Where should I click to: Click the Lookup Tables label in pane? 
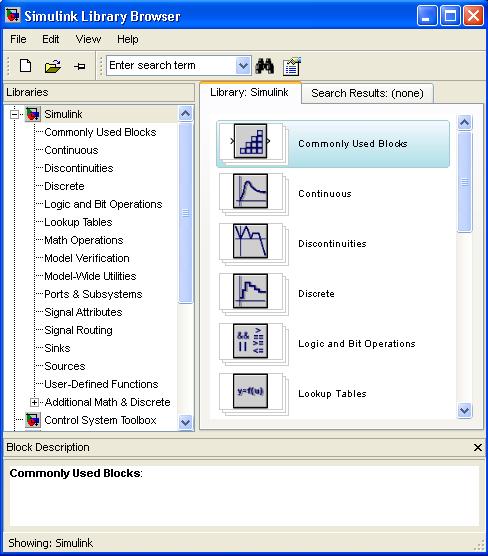pyautogui.click(x=332, y=394)
